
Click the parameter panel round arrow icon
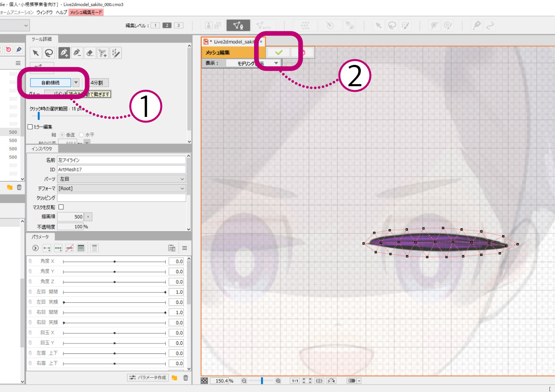tap(36, 248)
